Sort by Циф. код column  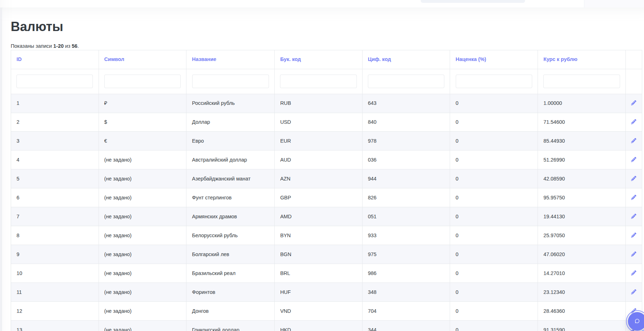379,59
